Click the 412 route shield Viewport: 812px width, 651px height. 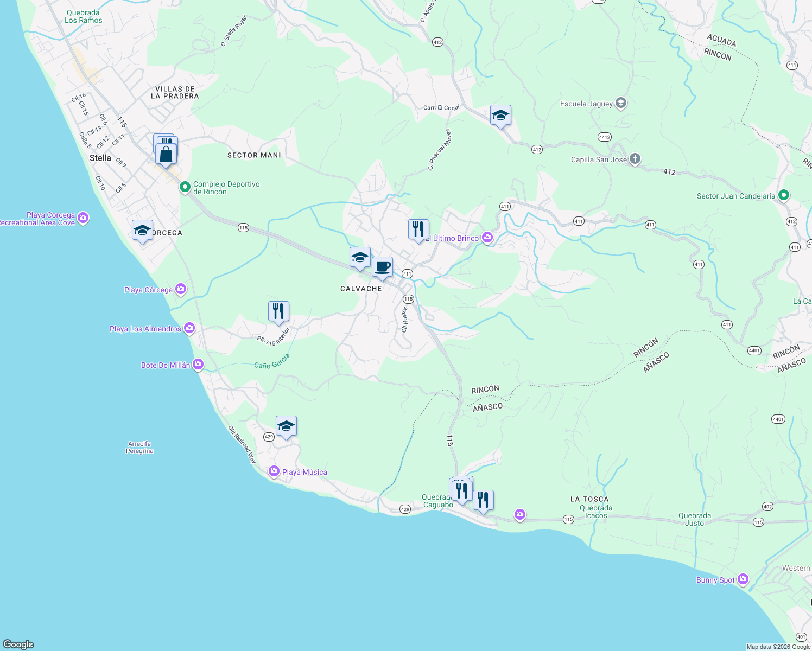point(438,42)
